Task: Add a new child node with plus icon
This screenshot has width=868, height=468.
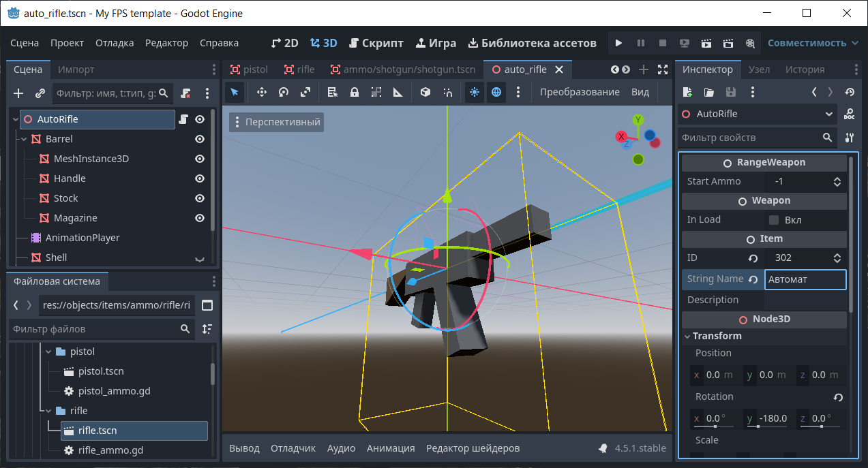Action: coord(18,93)
